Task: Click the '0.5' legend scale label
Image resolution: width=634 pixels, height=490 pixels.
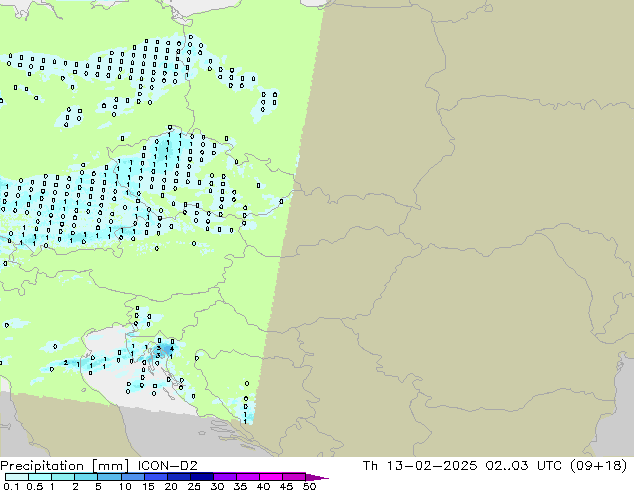Action: pyautogui.click(x=34, y=486)
